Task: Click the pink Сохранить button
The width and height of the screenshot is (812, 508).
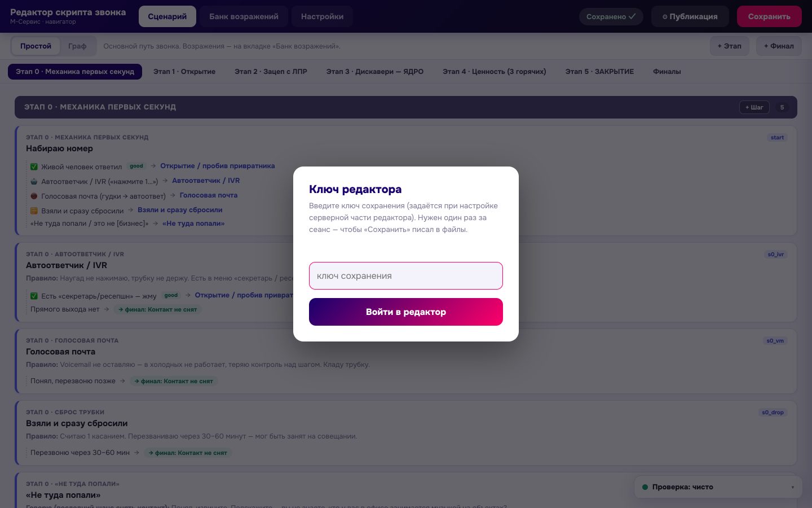Action: coord(769,16)
